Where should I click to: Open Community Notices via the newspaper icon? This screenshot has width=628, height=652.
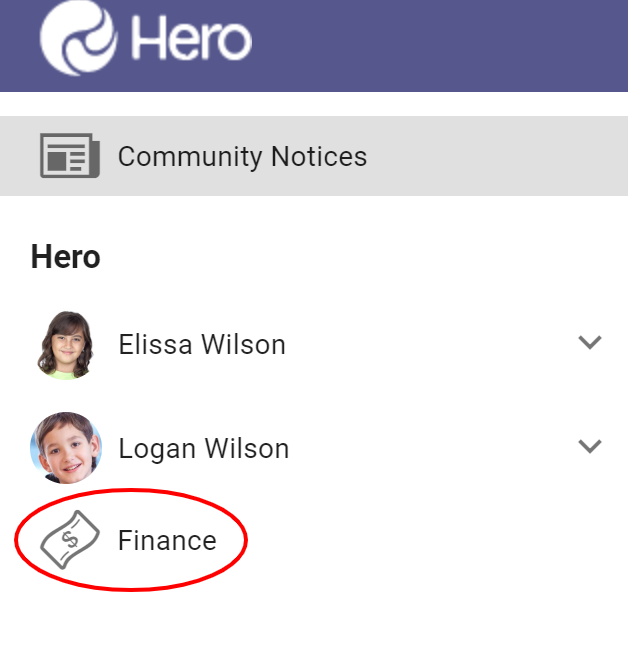point(69,156)
